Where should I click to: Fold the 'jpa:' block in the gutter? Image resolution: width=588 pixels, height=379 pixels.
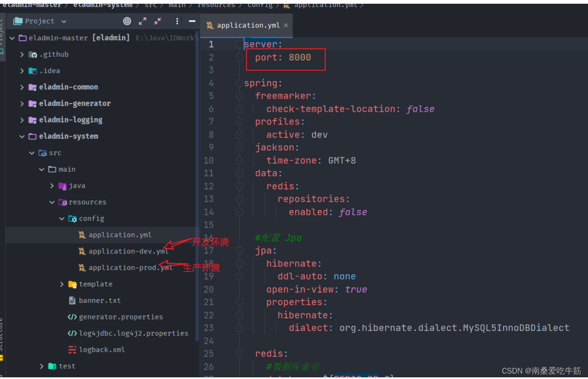click(239, 251)
